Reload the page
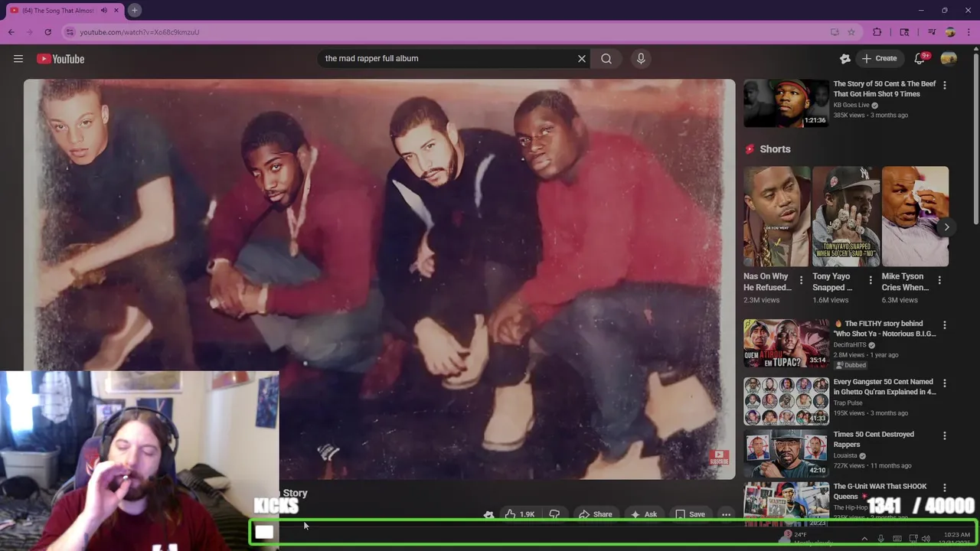The height and width of the screenshot is (551, 980). 48,32
